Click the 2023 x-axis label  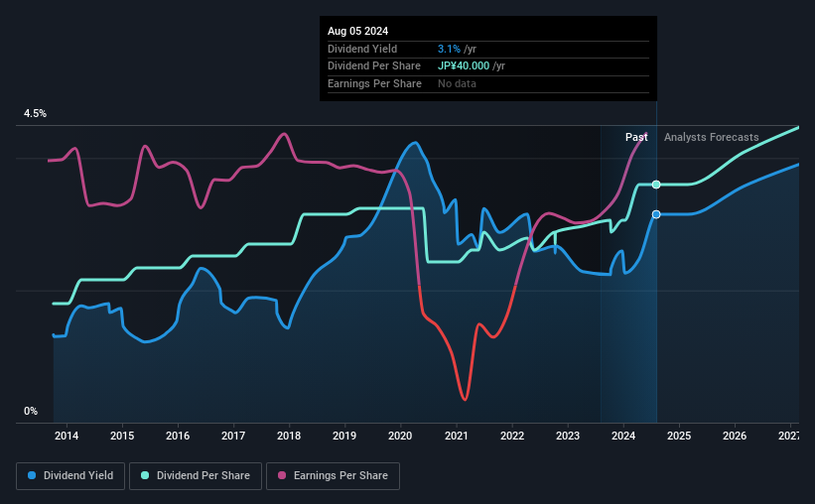(568, 436)
